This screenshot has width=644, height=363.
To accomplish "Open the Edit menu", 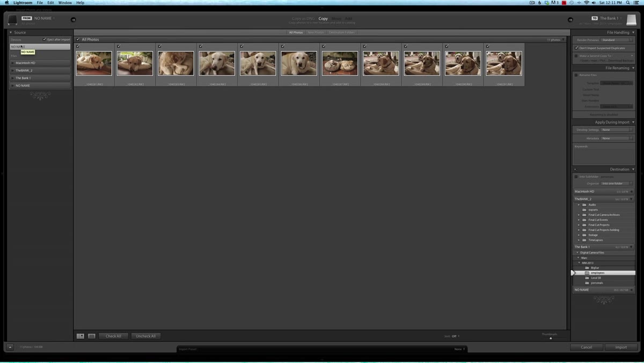I will click(50, 3).
